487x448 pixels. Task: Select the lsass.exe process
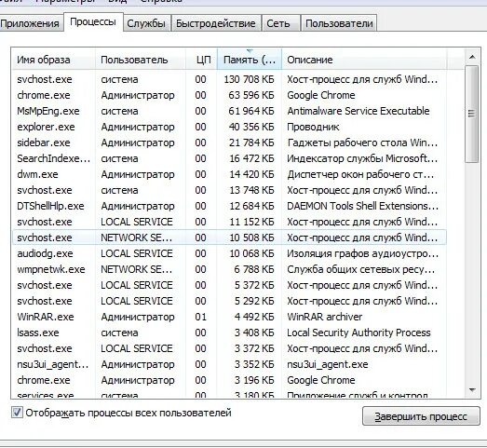point(229,333)
